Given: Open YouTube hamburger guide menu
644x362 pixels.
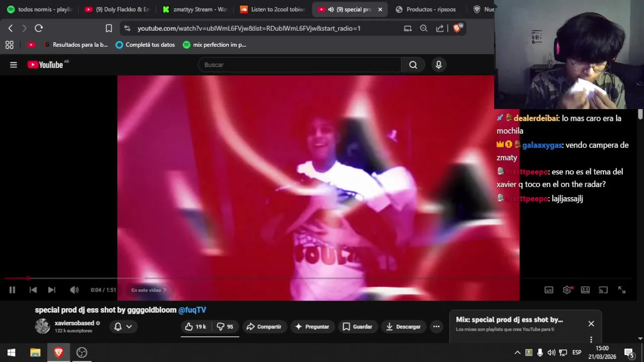Looking at the screenshot, I should pyautogui.click(x=14, y=65).
